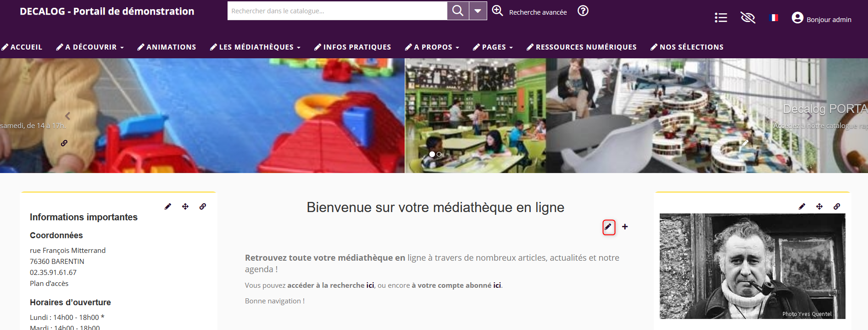
Task: Open advanced search magnifier-plus icon
Action: tap(497, 11)
